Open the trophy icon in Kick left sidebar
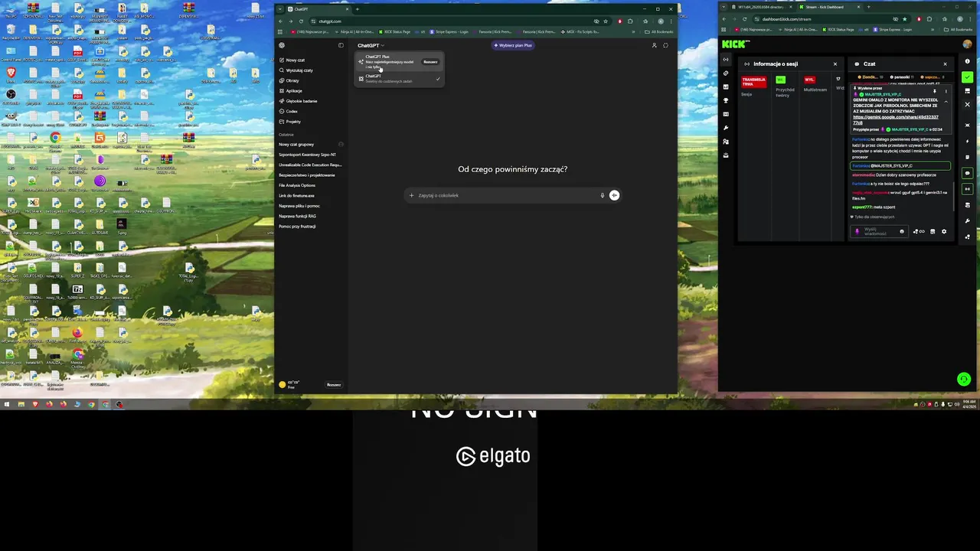 coord(726,100)
